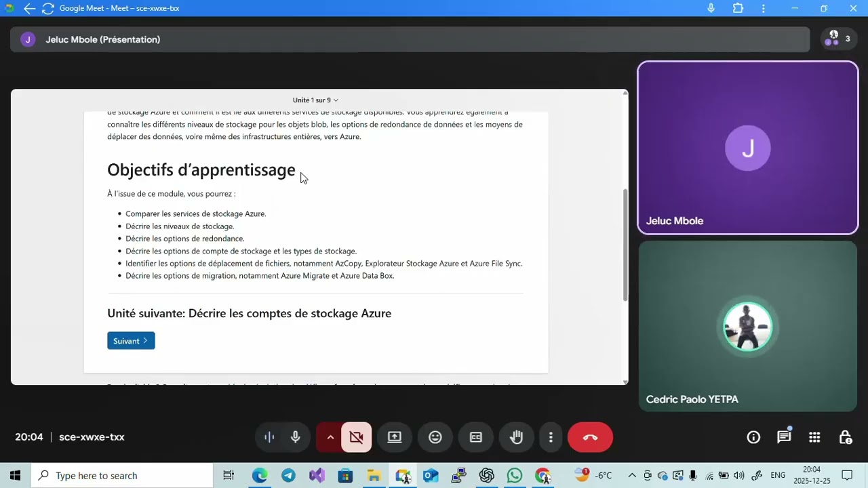Open ChatGPT from the taskbar
This screenshot has height=488, width=868.
[x=486, y=475]
